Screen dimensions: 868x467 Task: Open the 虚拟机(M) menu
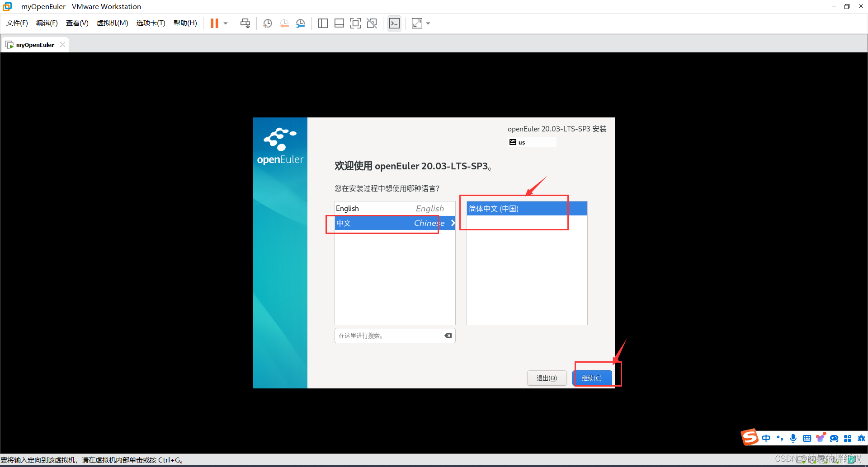tap(113, 23)
